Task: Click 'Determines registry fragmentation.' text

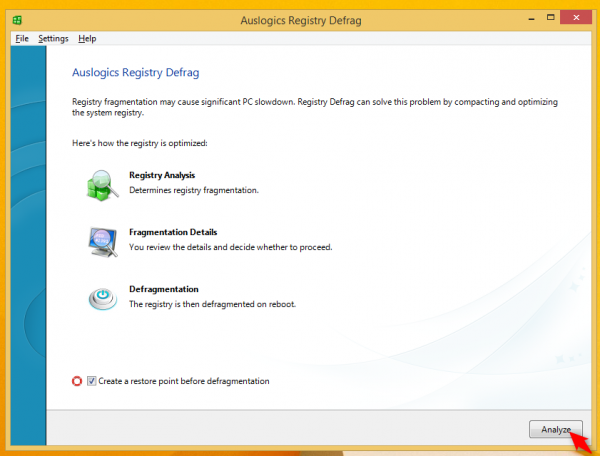Action: click(194, 190)
